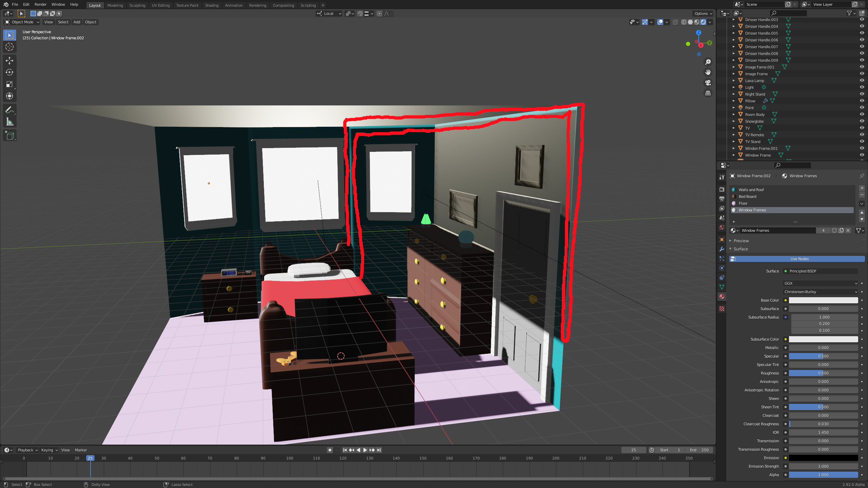Open the World Properties tab
Screen dimensions: 868x488
click(x=722, y=227)
